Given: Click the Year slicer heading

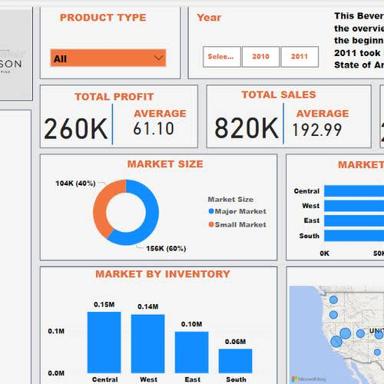Looking at the screenshot, I should [209, 17].
